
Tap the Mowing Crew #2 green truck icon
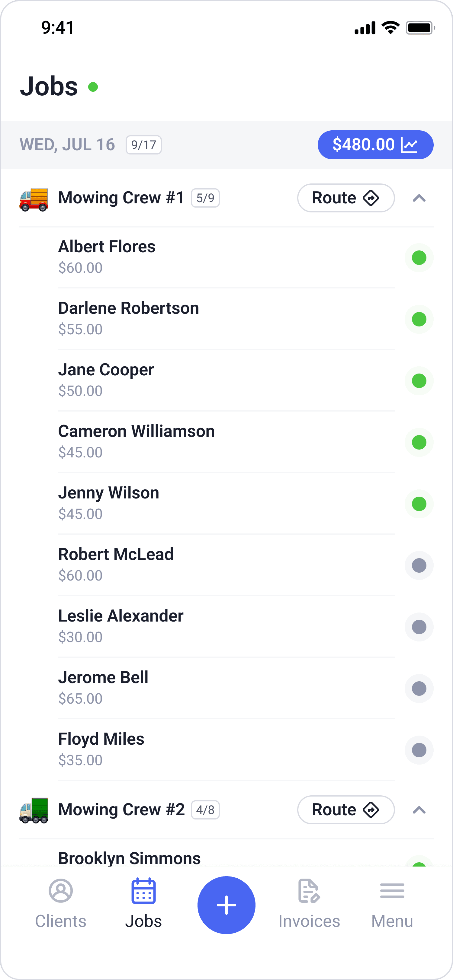(x=34, y=810)
